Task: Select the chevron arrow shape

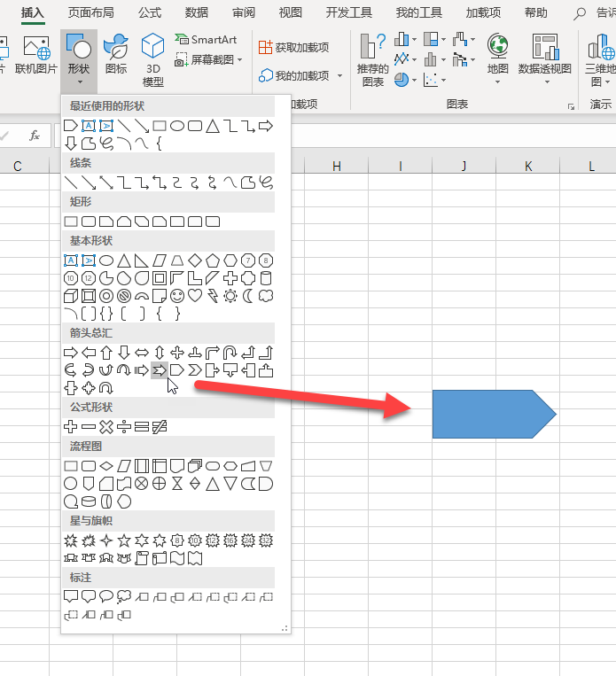Action: pos(195,370)
